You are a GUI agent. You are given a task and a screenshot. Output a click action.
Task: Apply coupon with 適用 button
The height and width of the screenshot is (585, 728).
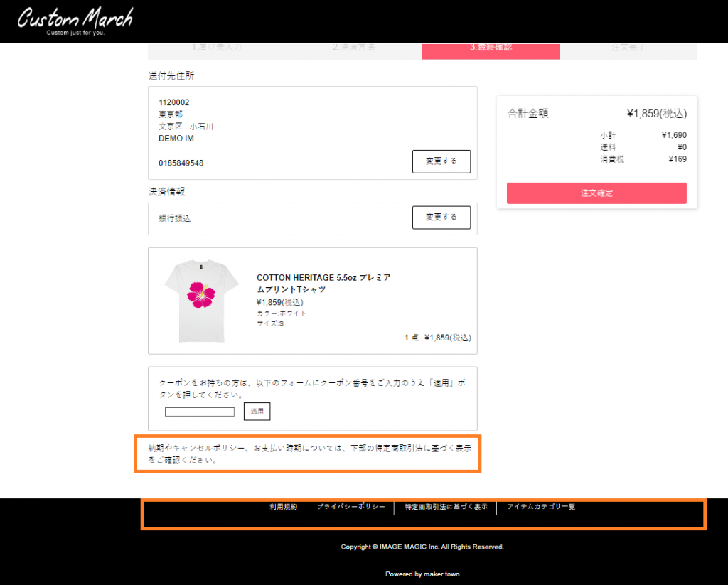click(x=257, y=412)
